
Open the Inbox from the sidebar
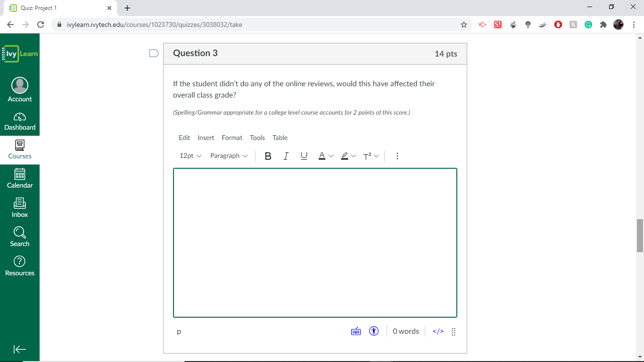tap(20, 207)
